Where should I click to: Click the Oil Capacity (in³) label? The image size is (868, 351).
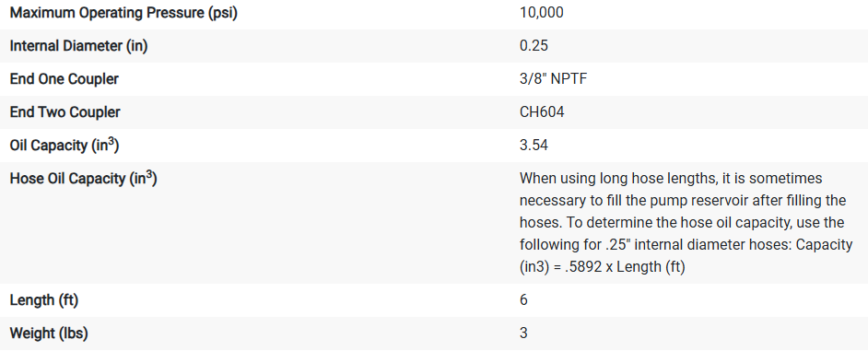[65, 146]
